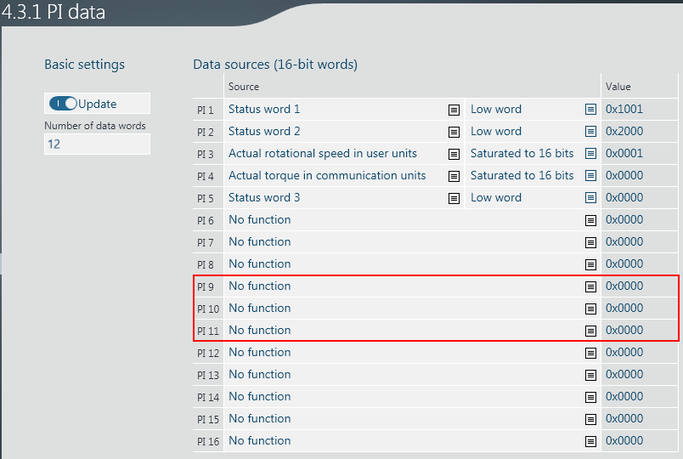Open list icon for PI 12 No function
The height and width of the screenshot is (459, 683).
click(590, 353)
